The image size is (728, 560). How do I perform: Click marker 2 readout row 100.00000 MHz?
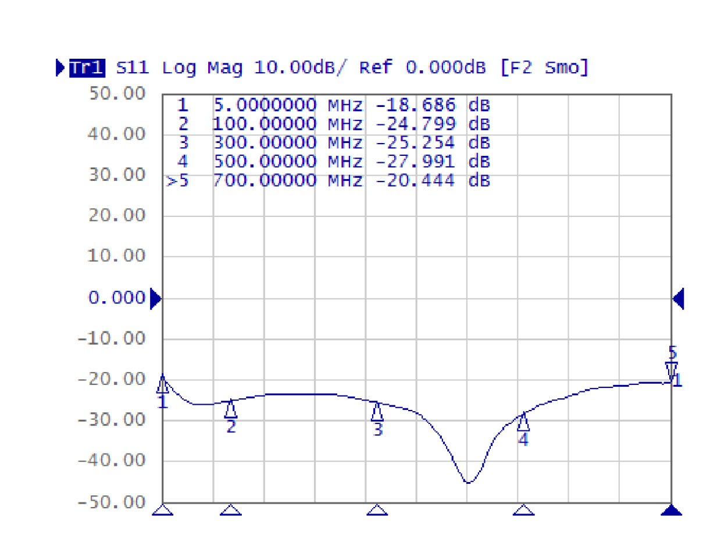point(334,124)
